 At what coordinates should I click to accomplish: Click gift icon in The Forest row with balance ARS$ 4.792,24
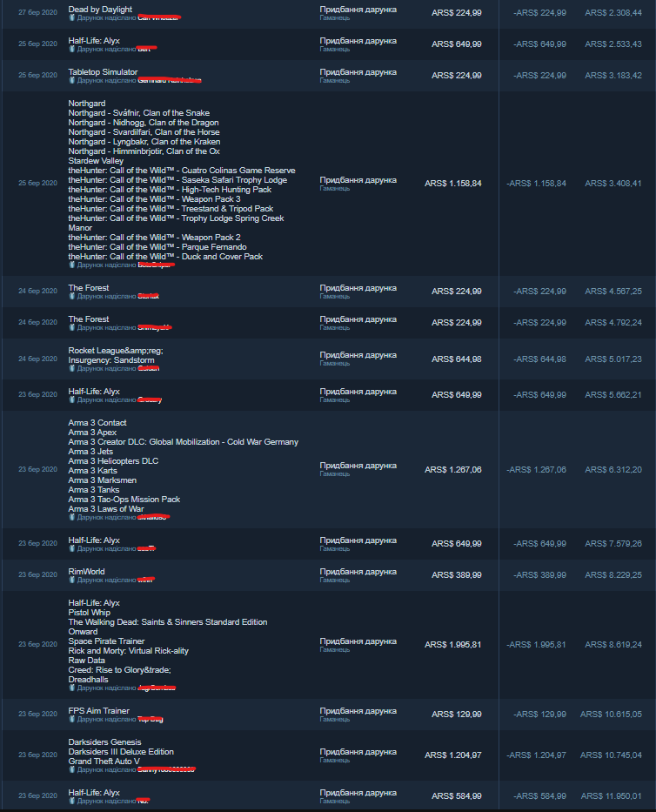[x=72, y=327]
